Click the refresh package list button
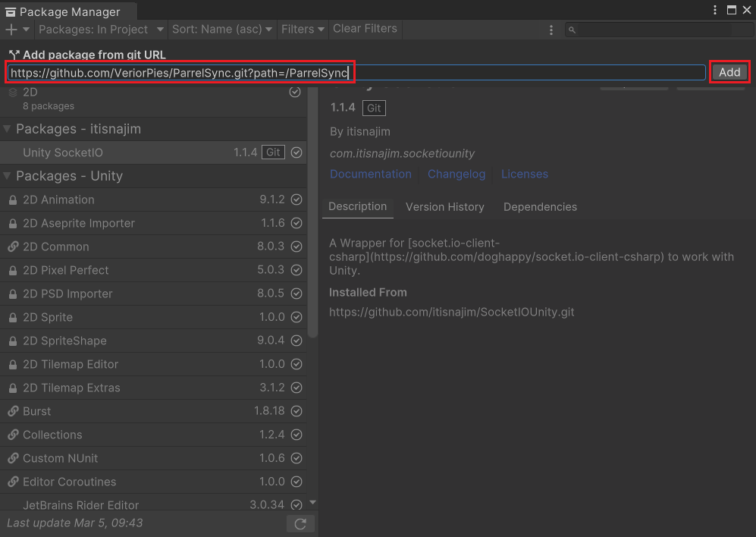This screenshot has width=756, height=537. 300,524
